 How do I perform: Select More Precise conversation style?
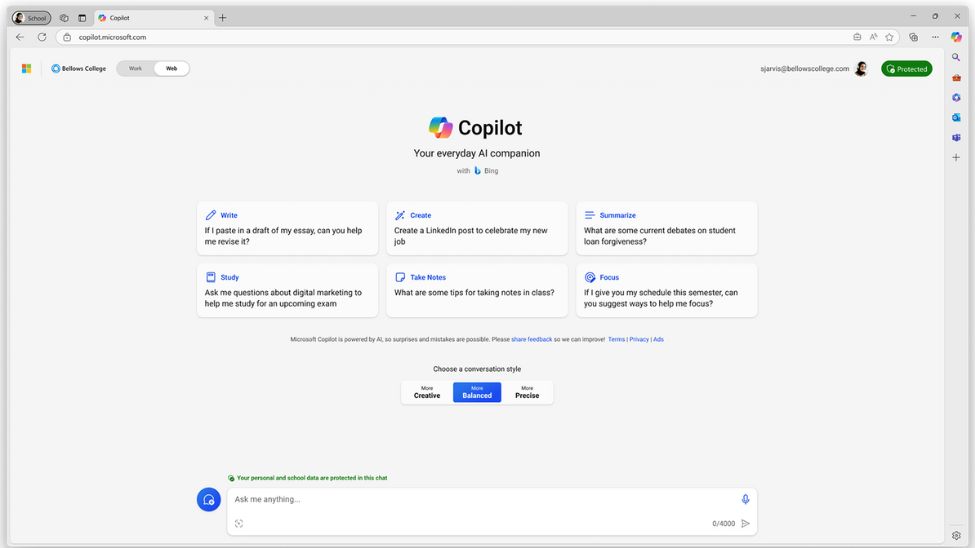(x=527, y=392)
